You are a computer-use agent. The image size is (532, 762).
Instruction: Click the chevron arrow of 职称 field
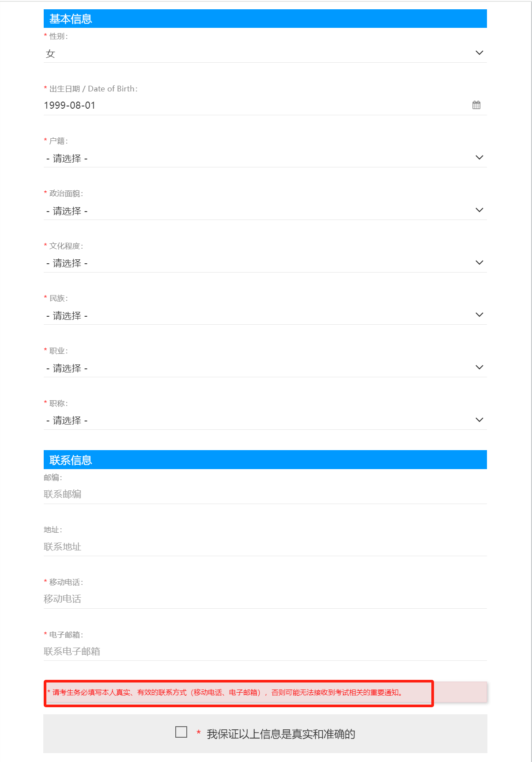(x=479, y=420)
